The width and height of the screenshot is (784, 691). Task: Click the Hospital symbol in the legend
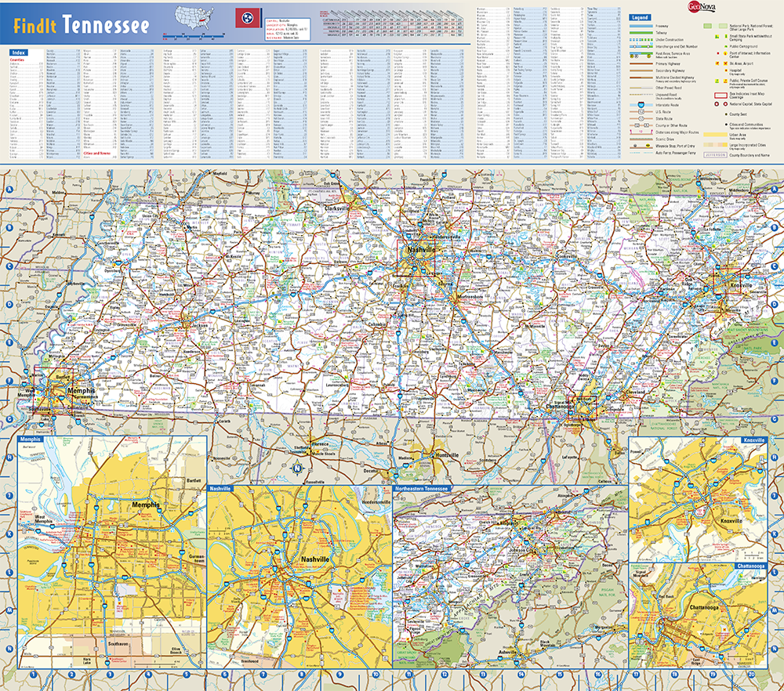coord(724,71)
